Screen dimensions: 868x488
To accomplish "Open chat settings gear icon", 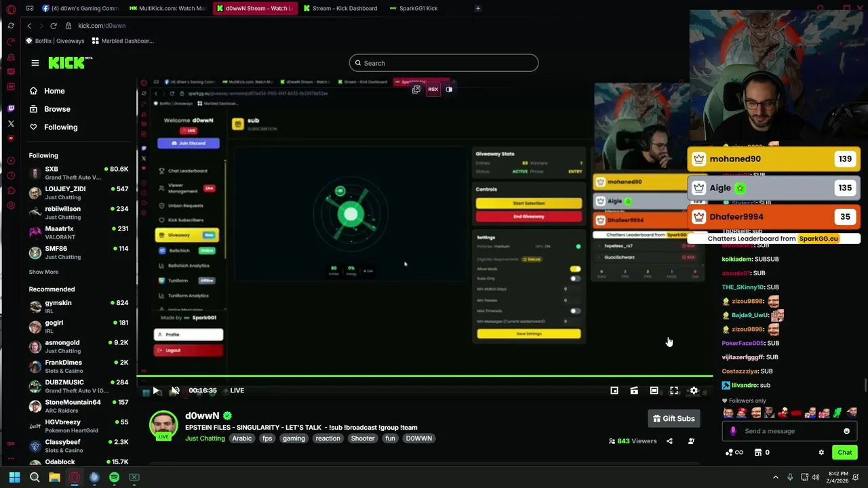I will point(821,453).
